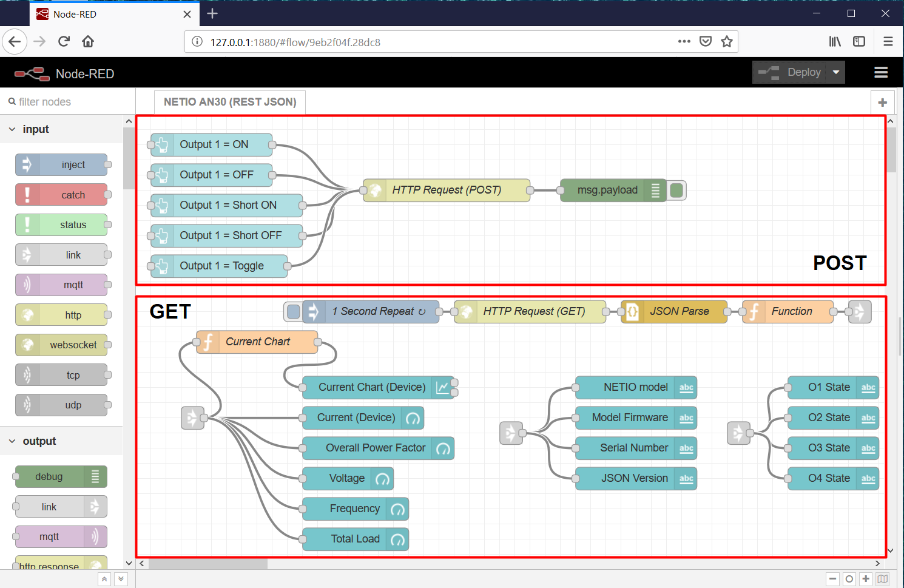The height and width of the screenshot is (588, 904).
Task: Open the Node-RED main menu
Action: tap(881, 72)
